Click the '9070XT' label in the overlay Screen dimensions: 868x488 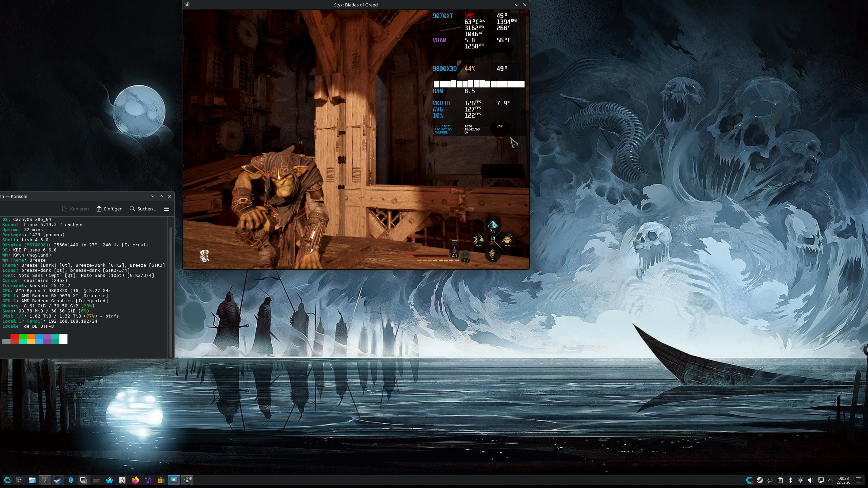point(443,16)
